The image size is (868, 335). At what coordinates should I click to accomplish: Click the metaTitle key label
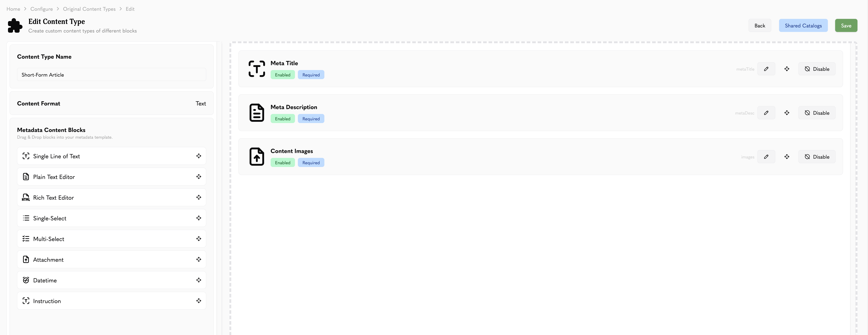(745, 69)
